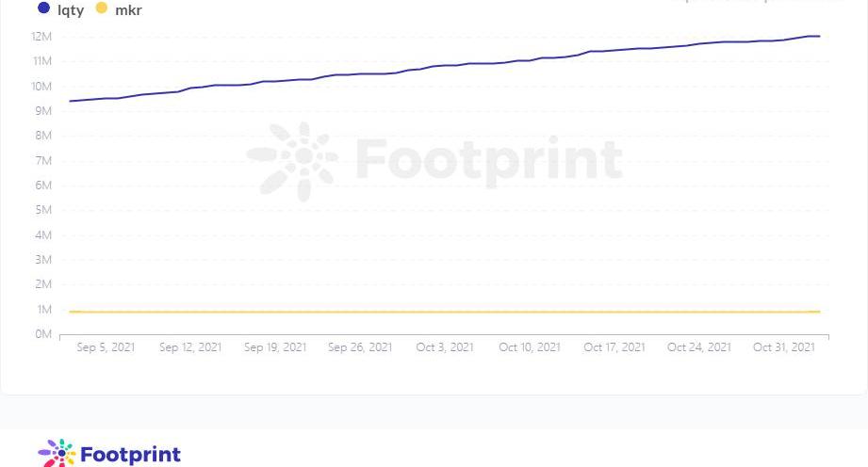Click the Oct 10, 2021 date label
Image resolution: width=868 pixels, height=467 pixels.
point(530,347)
